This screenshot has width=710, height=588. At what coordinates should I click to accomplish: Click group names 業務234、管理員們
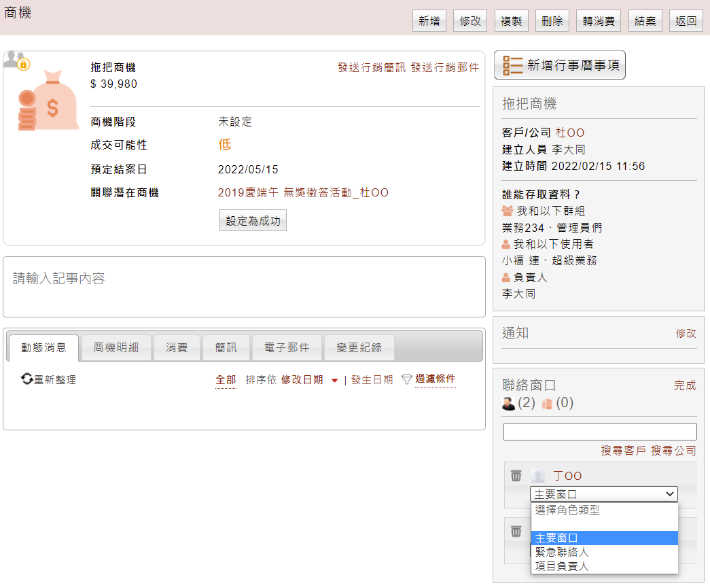pyautogui.click(x=552, y=228)
